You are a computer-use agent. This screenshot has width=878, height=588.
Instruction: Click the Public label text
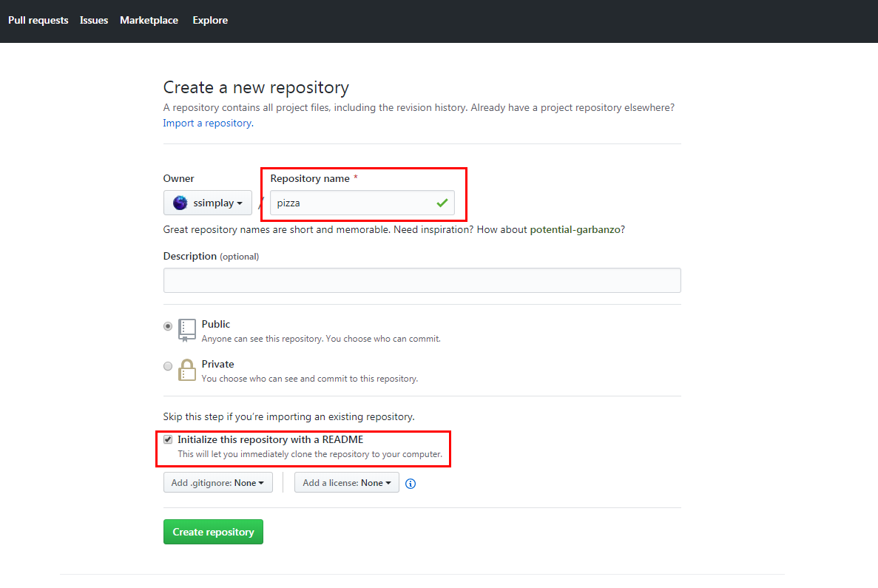pyautogui.click(x=215, y=324)
